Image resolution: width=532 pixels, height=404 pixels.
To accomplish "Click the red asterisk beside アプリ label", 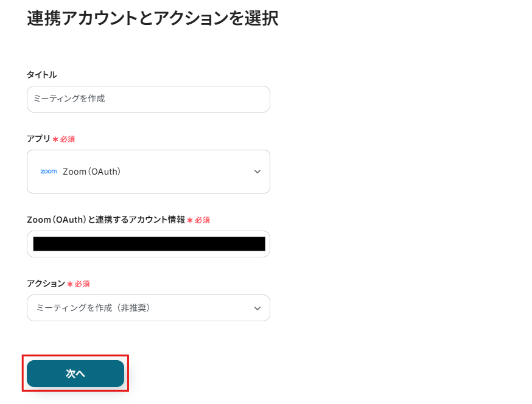I will point(55,139).
